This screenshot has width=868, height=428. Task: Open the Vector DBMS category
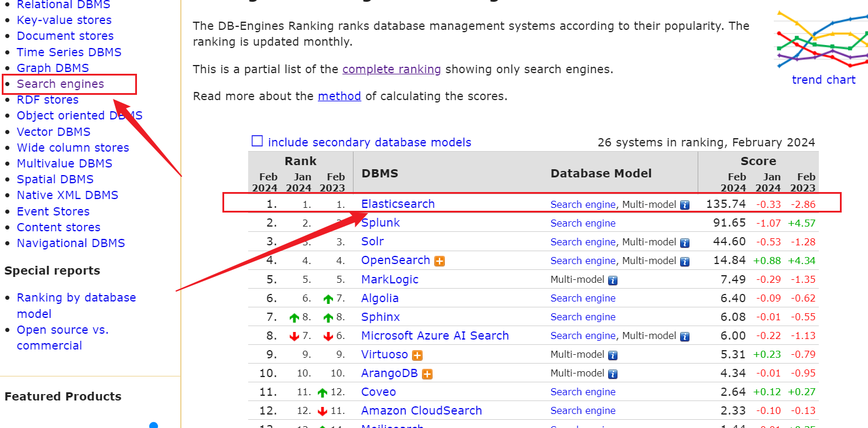[x=54, y=132]
